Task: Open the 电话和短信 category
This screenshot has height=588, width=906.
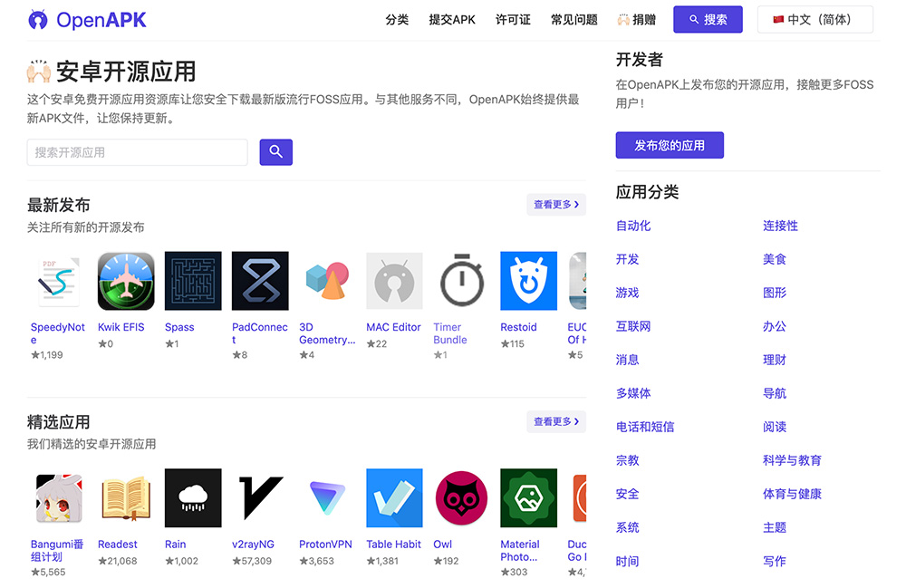Action: pyautogui.click(x=645, y=427)
